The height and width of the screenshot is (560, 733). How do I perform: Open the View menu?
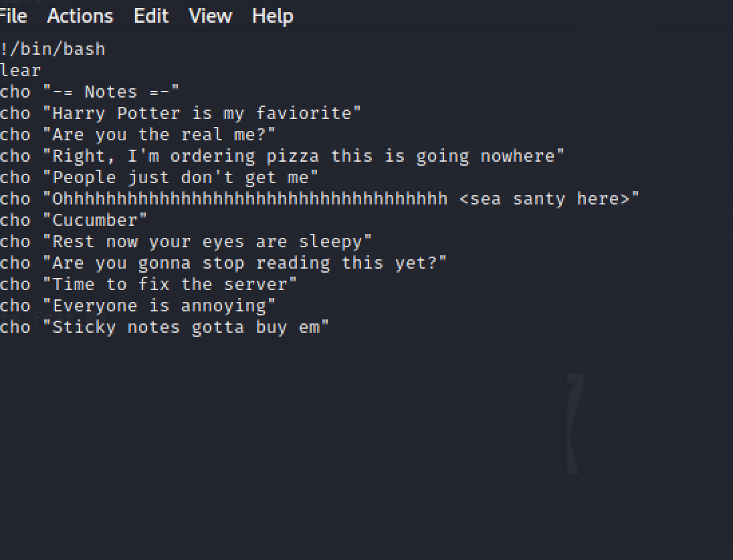(210, 15)
